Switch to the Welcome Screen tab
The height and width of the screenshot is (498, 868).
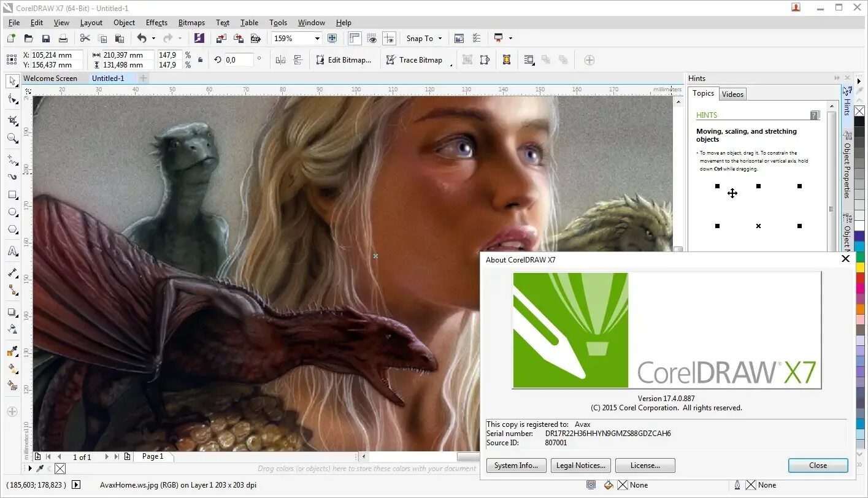50,79
